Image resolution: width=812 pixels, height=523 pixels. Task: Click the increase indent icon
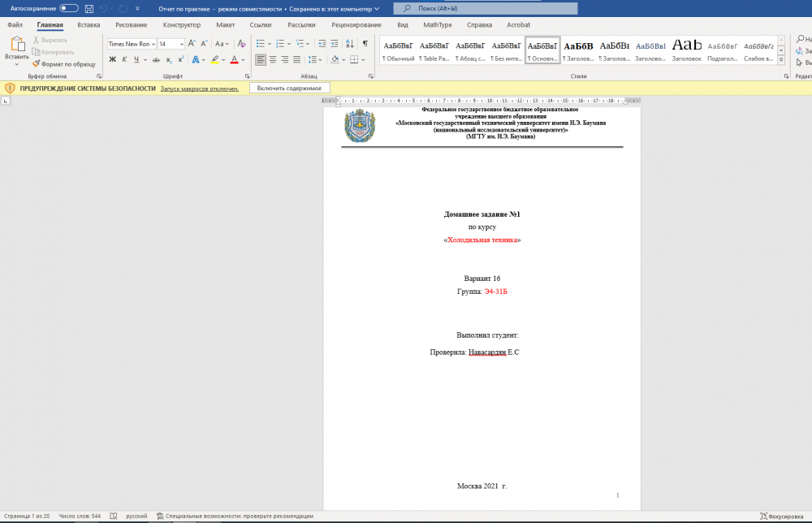(x=335, y=44)
